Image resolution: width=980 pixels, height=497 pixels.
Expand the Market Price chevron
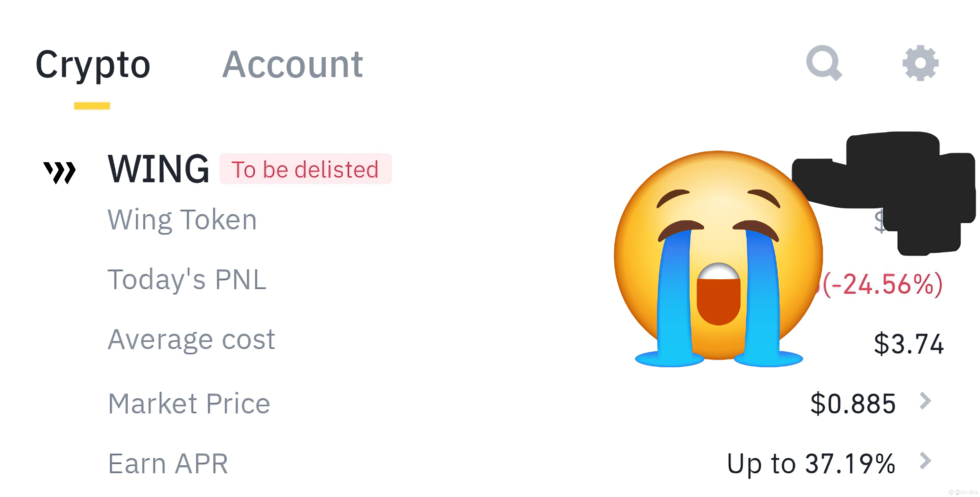[x=925, y=401]
